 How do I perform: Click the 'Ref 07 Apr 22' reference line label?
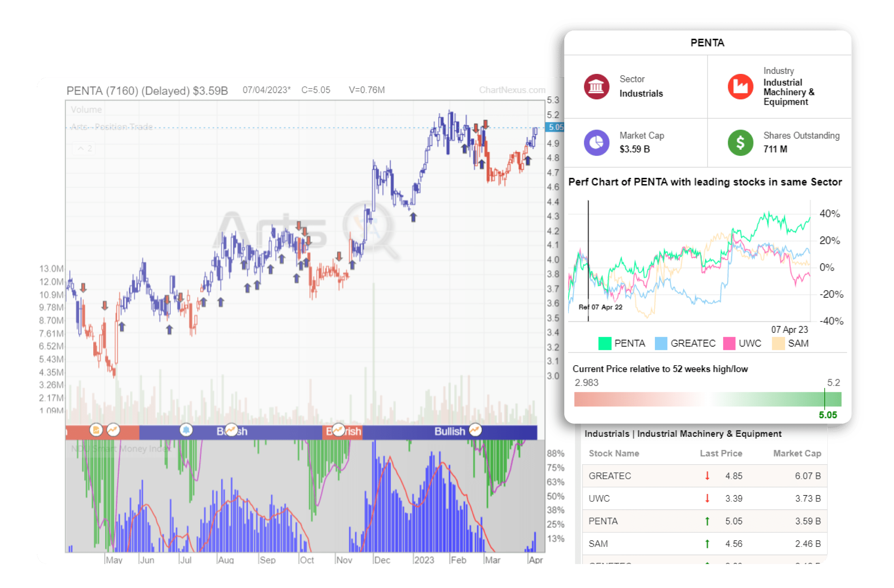600,307
